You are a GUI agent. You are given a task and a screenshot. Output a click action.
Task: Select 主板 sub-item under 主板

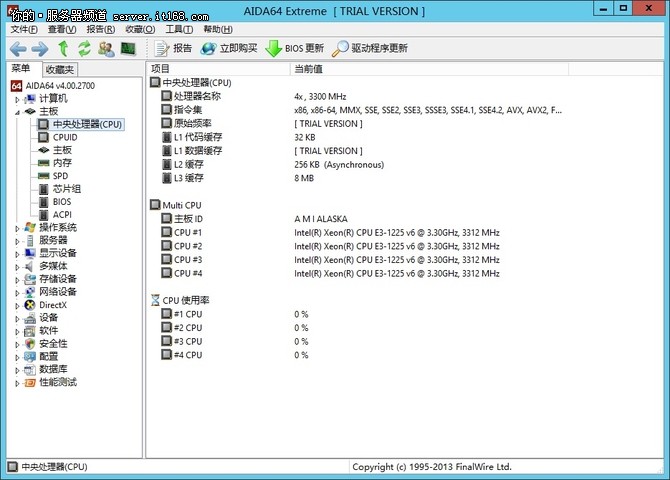click(x=55, y=150)
